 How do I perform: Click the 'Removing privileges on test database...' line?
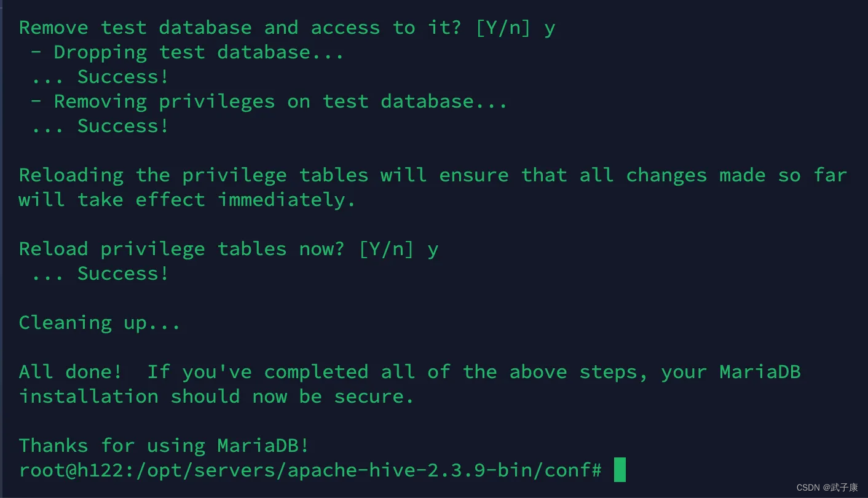point(269,101)
